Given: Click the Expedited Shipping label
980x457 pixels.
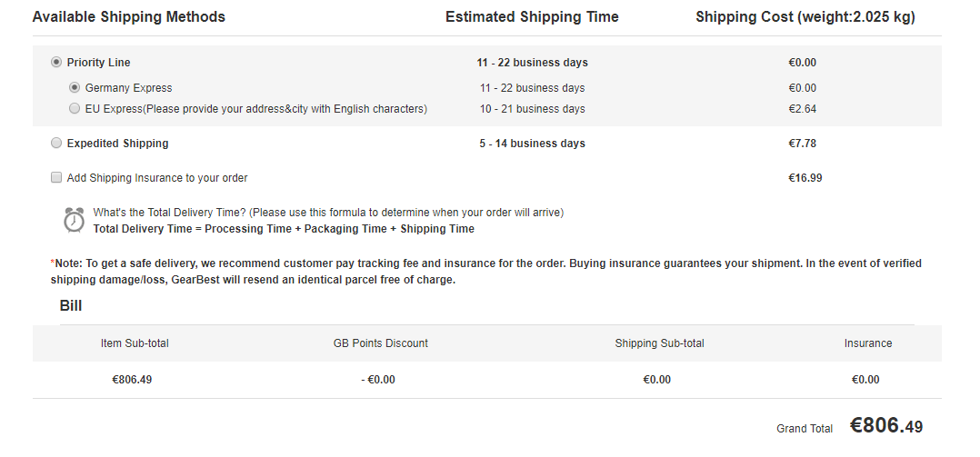Looking at the screenshot, I should [117, 144].
